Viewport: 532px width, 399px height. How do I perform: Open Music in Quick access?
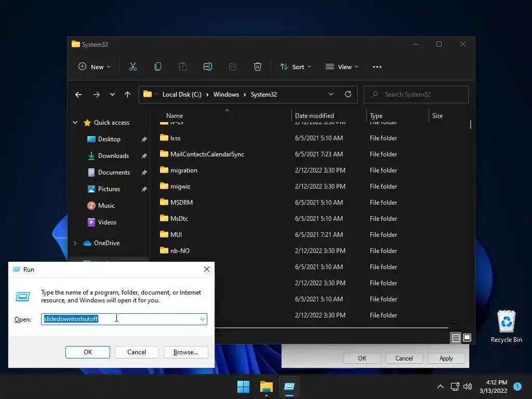(x=106, y=206)
